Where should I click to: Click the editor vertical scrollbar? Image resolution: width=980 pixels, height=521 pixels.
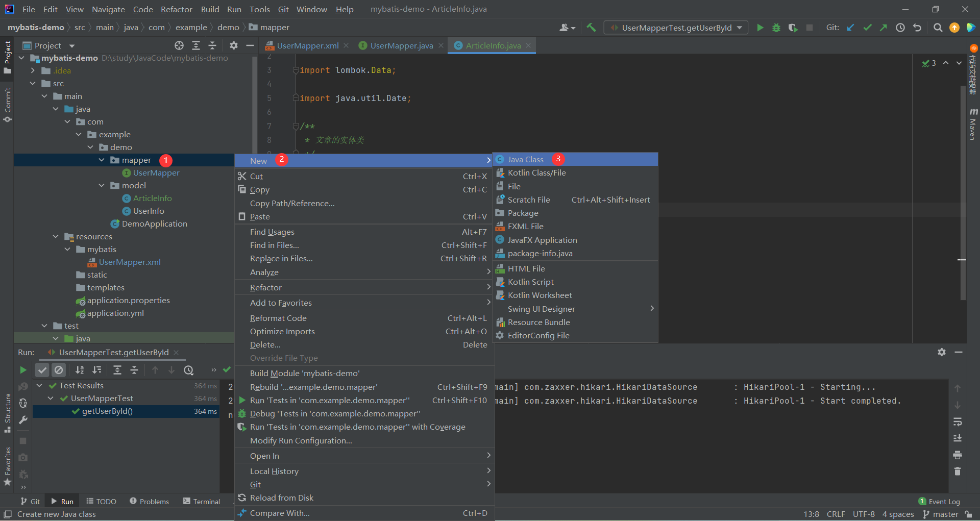(963, 193)
